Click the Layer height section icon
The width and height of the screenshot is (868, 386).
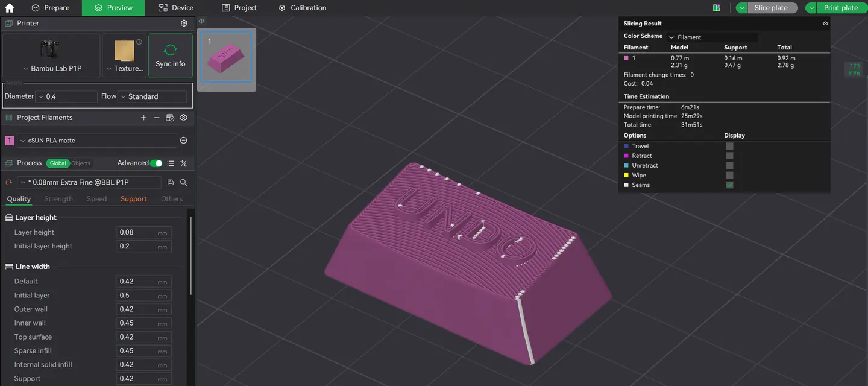[9, 218]
